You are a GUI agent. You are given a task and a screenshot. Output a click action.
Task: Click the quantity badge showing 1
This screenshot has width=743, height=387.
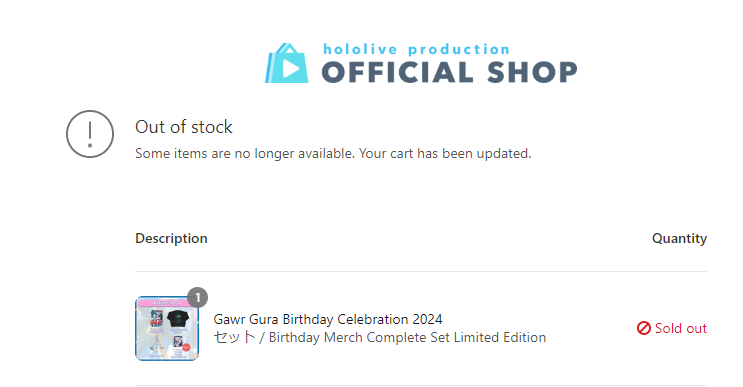click(x=198, y=297)
